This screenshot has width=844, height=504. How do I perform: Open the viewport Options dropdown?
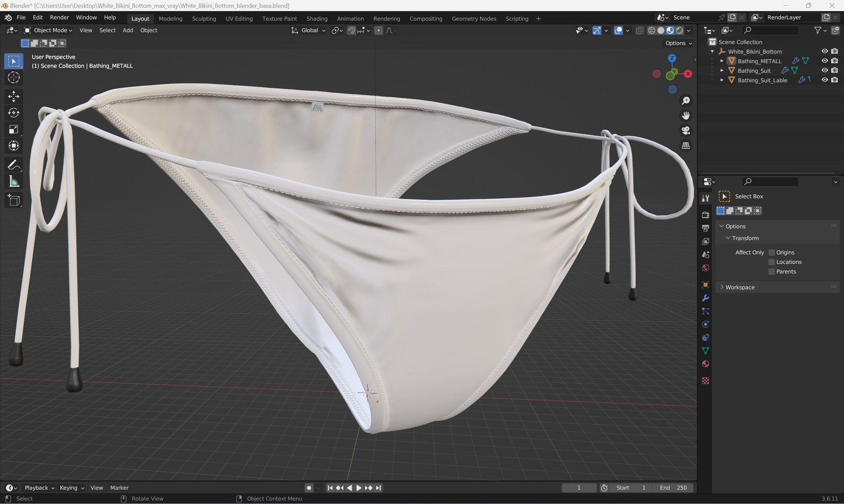point(678,43)
